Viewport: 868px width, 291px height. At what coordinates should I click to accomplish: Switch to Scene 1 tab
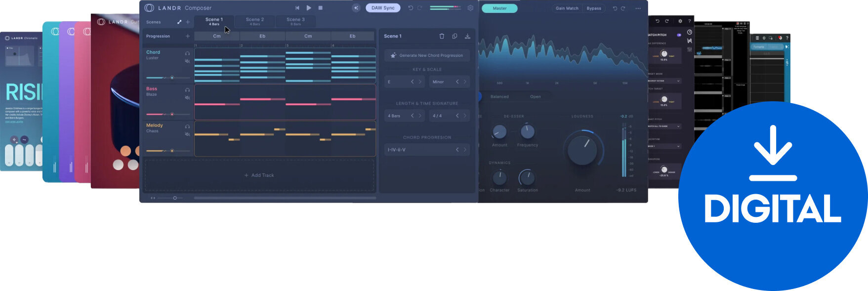(x=214, y=21)
